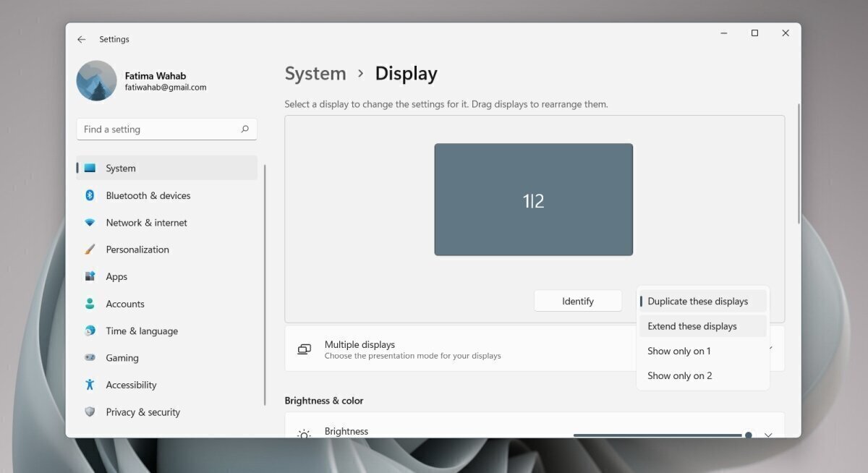Click the Network & internet wifi icon
Viewport: 868px width, 473px height.
90,223
